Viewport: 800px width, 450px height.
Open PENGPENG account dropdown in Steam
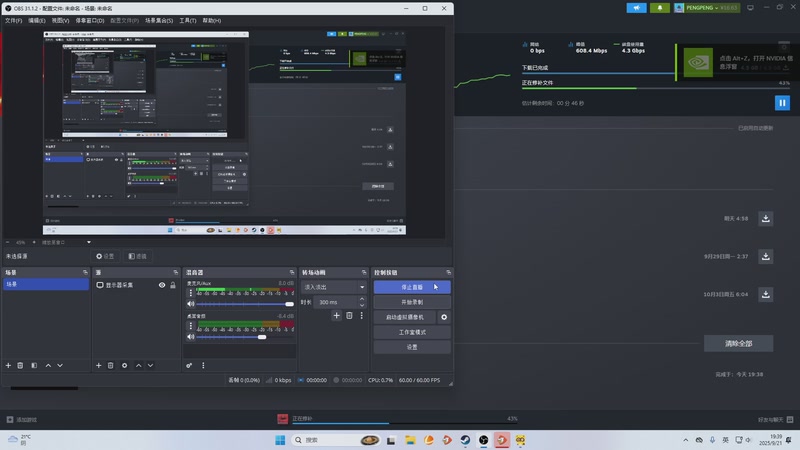click(707, 8)
